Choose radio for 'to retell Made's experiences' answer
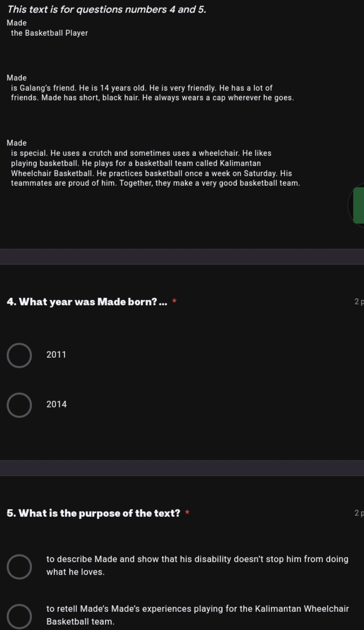364x630 pixels. point(19,616)
